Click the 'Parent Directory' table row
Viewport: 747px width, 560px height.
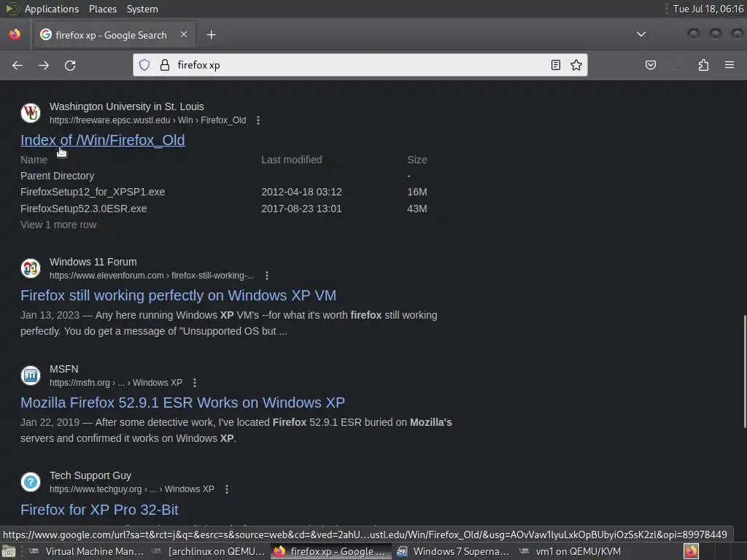pyautogui.click(x=57, y=176)
